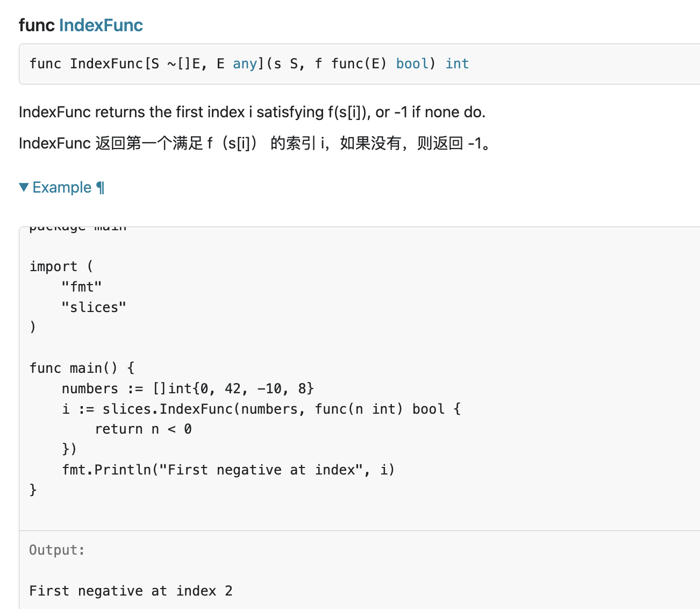Click the numbers slice declaration line
The height and width of the screenshot is (609, 700).
point(188,388)
